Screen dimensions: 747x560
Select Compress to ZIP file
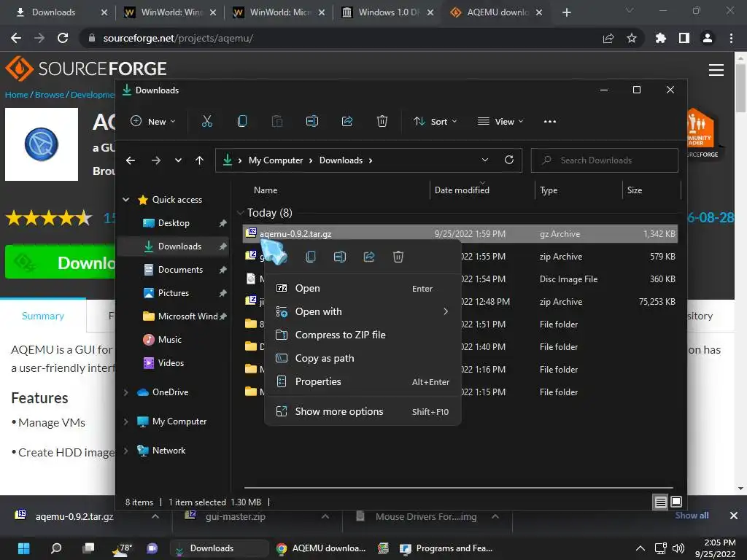pos(363,335)
